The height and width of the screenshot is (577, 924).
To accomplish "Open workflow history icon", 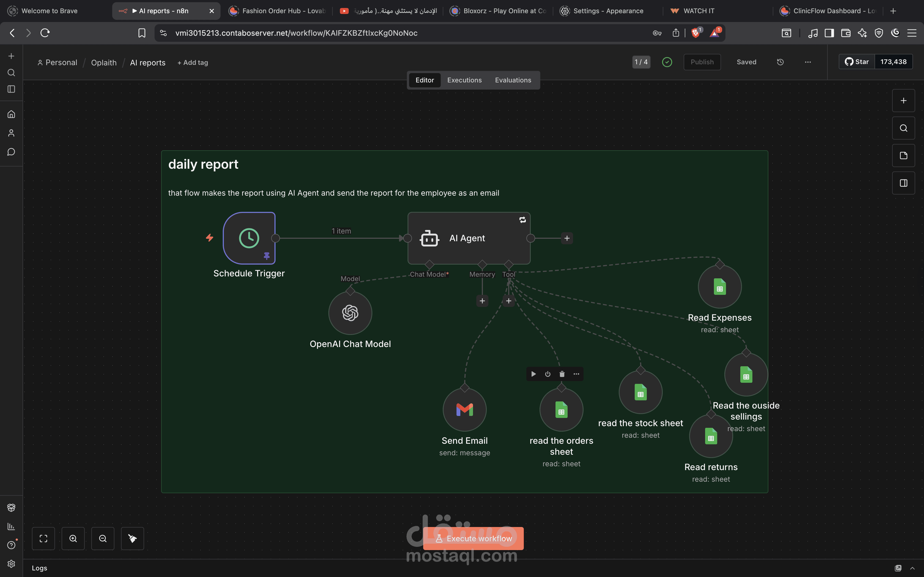I will click(x=780, y=62).
